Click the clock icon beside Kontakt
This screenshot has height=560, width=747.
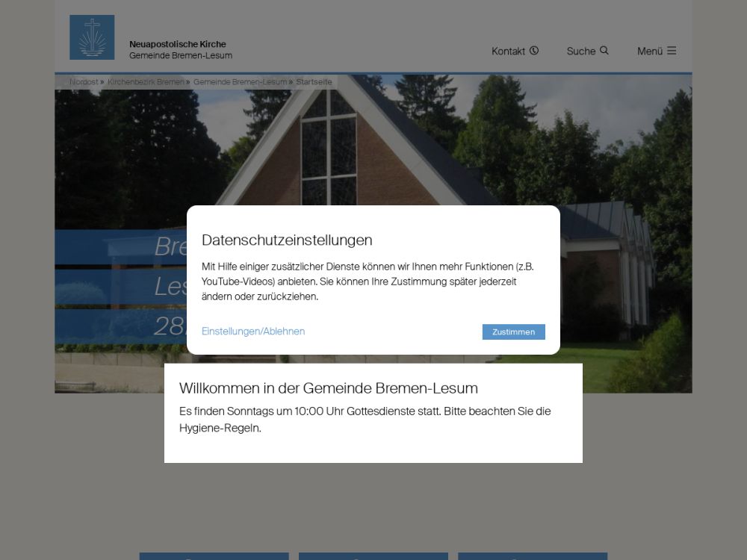(x=534, y=51)
